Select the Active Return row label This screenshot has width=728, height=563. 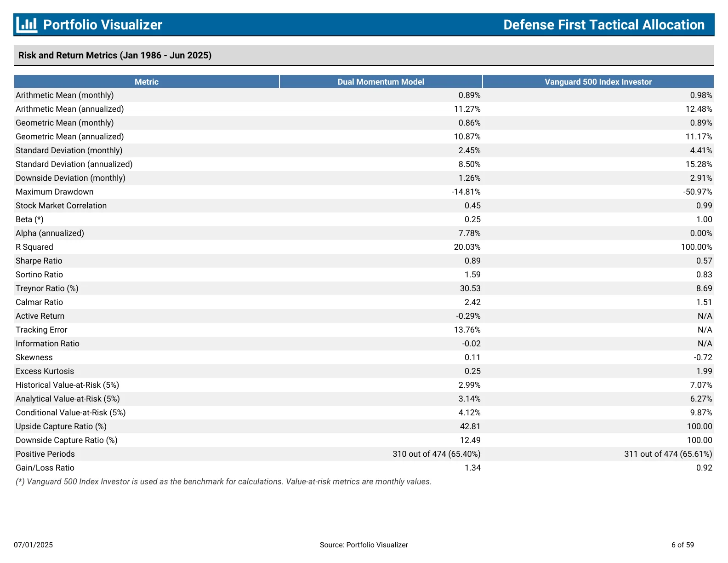coord(40,316)
